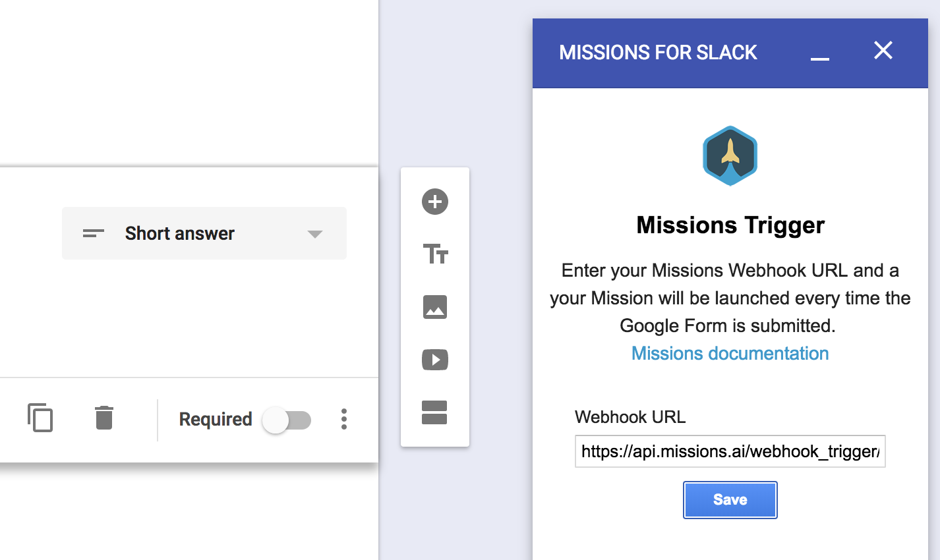Delete the question with trash icon
Screen dimensions: 940x560
coord(104,418)
